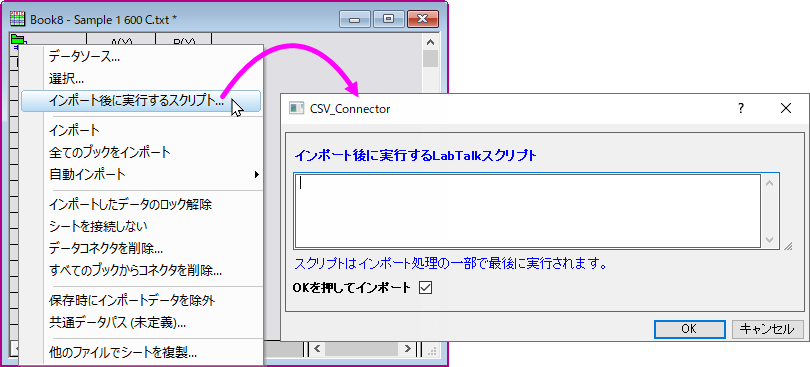
Task: Expand the 自動インポート submenu
Action: tap(141, 174)
